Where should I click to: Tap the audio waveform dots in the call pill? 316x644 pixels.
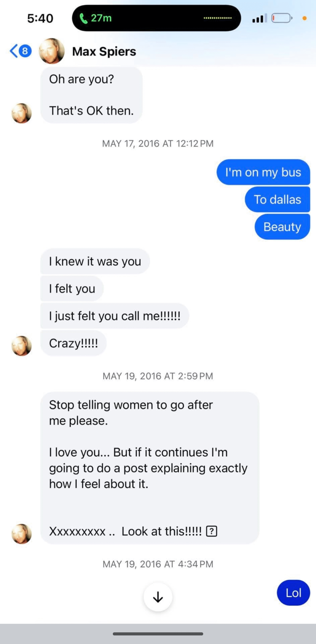coord(218,18)
